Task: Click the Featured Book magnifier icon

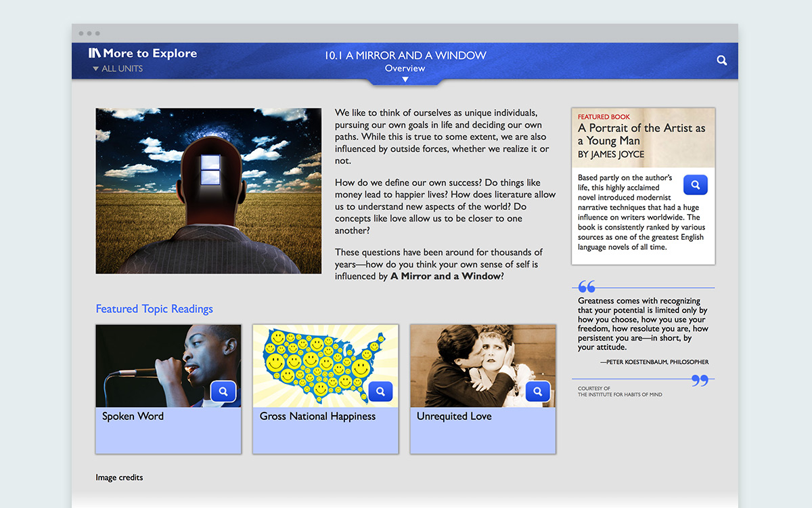Action: 695,185
